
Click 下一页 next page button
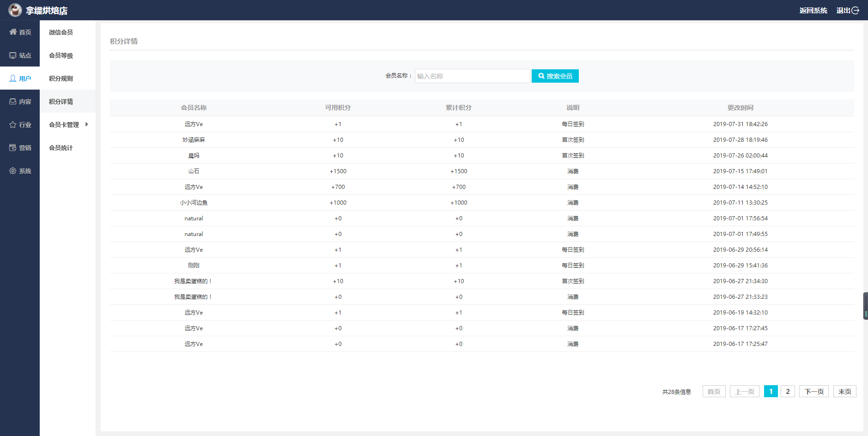(814, 391)
